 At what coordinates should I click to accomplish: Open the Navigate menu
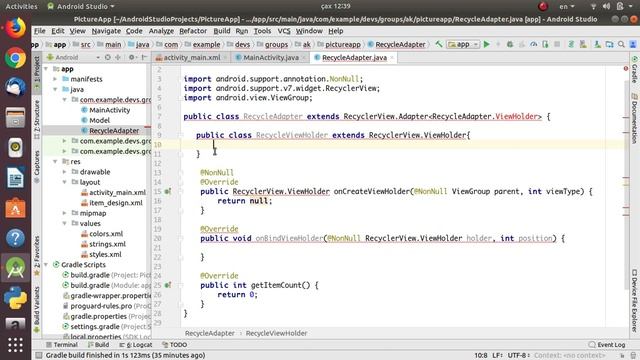(106, 31)
